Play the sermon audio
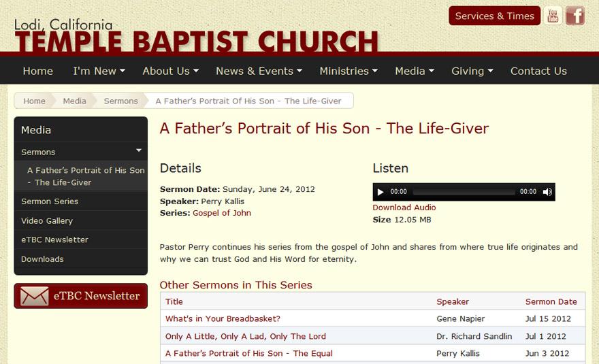599x364 pixels. click(380, 192)
